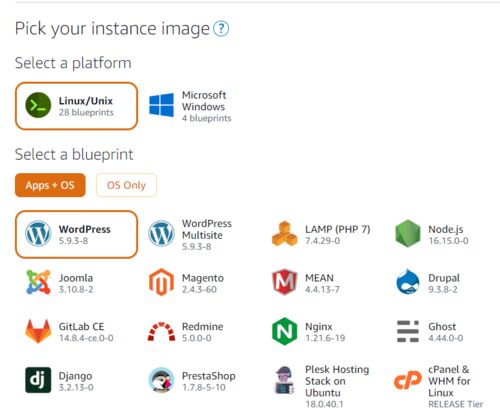Select the Linux/Unix platform
The height and width of the screenshot is (417, 500).
(x=76, y=106)
